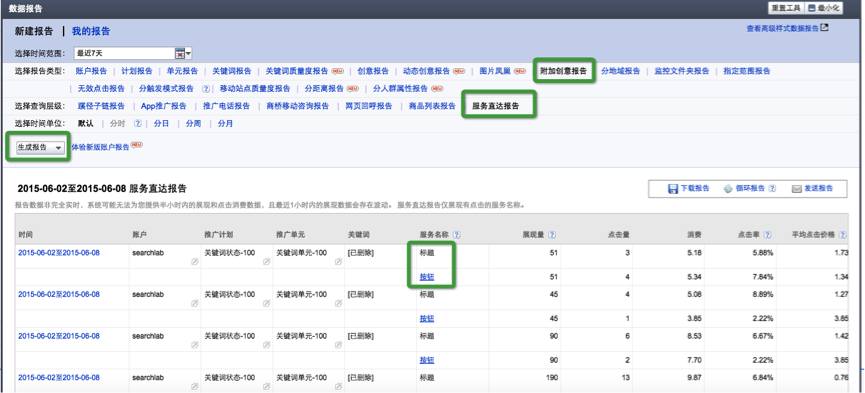Select 关键词质量度报告 report type
The image size is (865, 393).
coord(297,71)
